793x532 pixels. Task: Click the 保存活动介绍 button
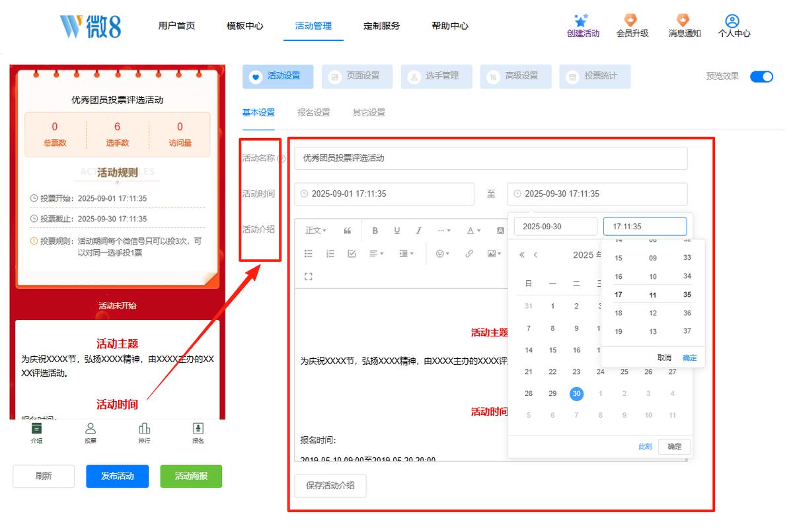[330, 486]
